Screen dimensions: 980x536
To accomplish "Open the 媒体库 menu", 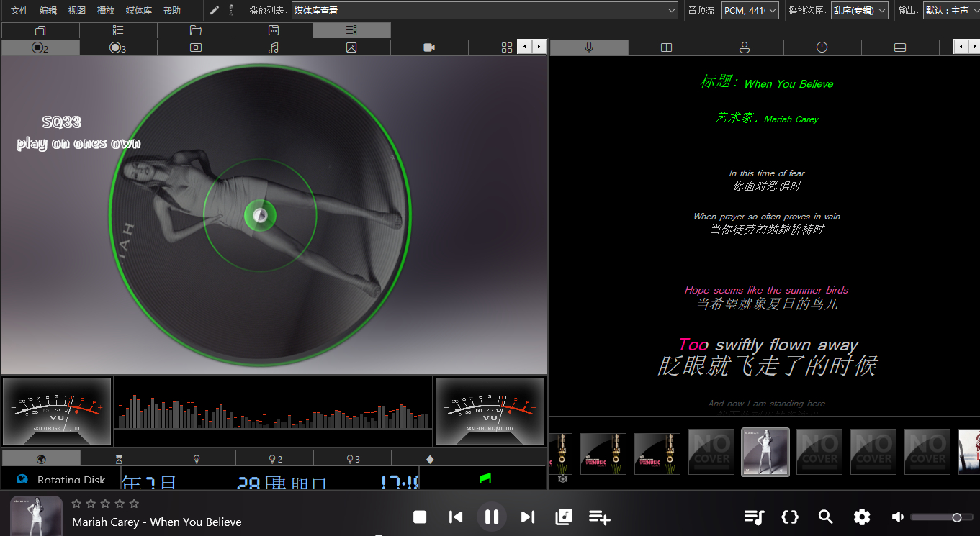I will point(139,10).
